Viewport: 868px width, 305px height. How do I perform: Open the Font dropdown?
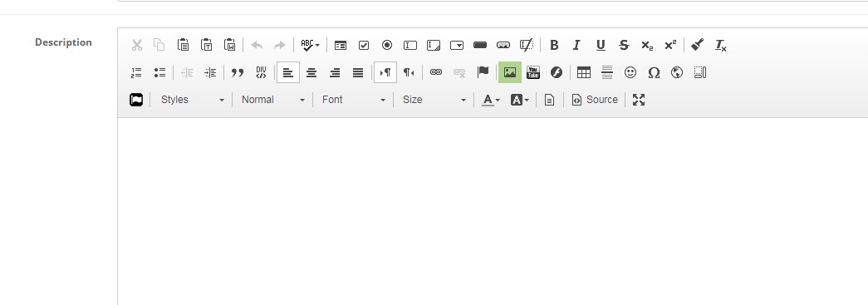pyautogui.click(x=354, y=100)
